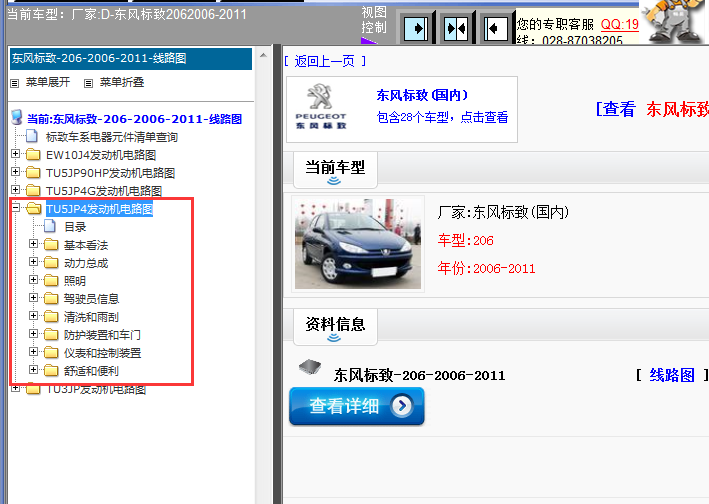Click the 菜单折叠 collapse-menu icon
Screen dimensions: 709x504
(x=89, y=83)
